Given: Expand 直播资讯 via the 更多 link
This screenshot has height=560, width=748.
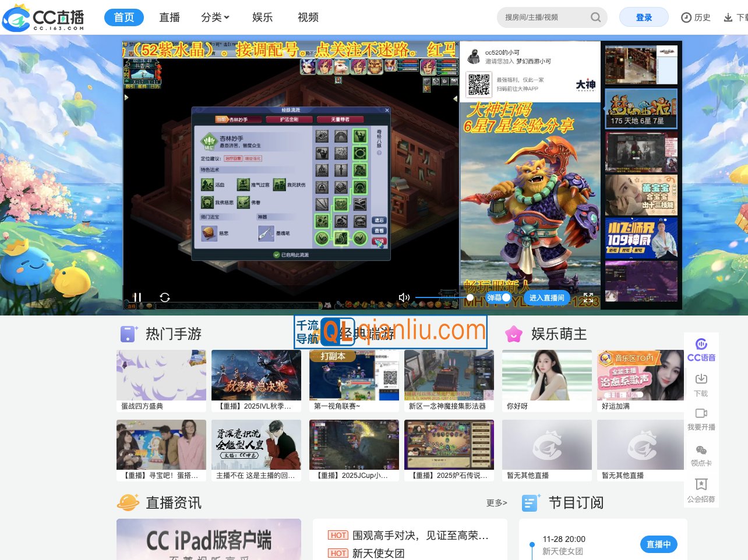Looking at the screenshot, I should 496,502.
